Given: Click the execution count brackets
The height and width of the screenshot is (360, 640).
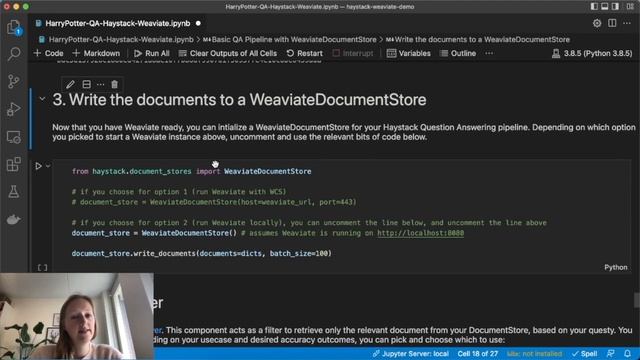Looking at the screenshot, I should [x=42, y=267].
